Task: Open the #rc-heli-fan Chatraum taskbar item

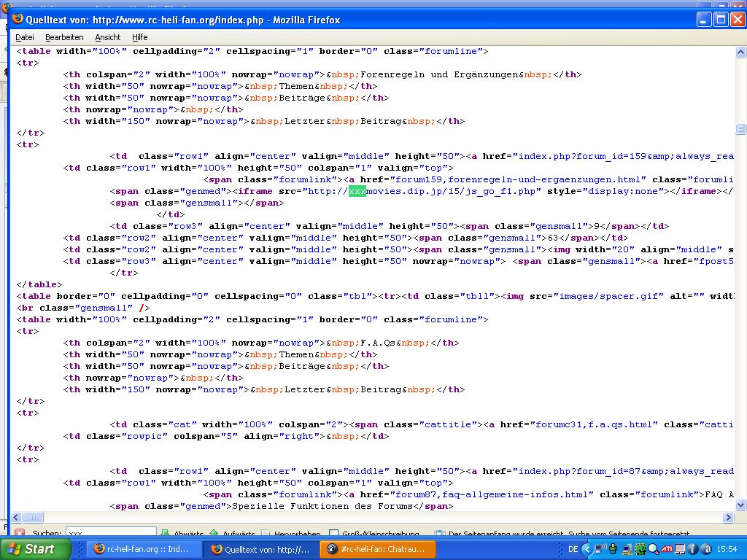Action: [377, 549]
